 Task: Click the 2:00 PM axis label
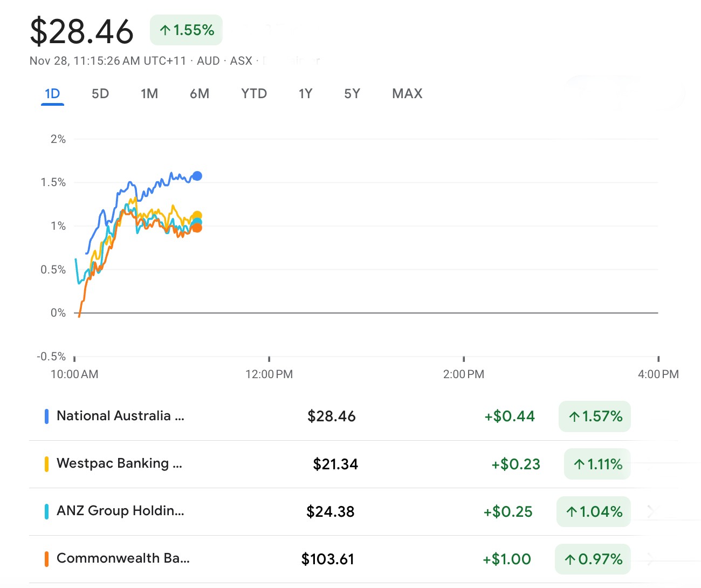(x=464, y=374)
